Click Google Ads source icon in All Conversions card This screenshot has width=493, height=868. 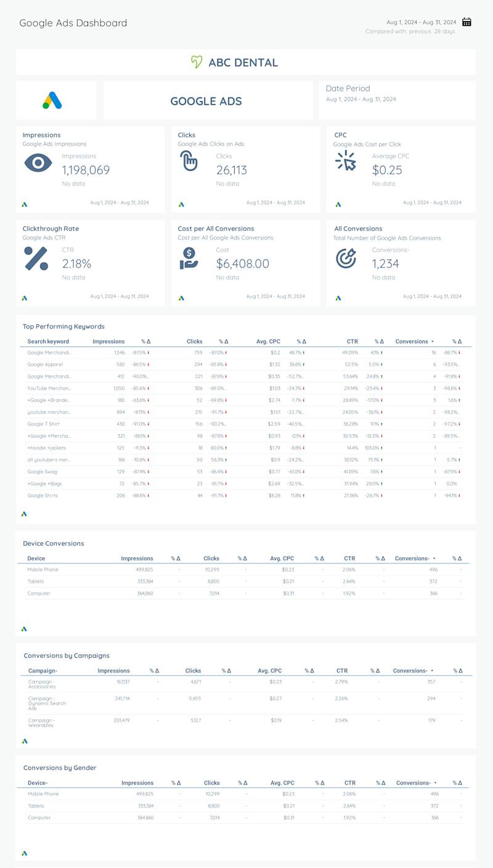point(338,298)
